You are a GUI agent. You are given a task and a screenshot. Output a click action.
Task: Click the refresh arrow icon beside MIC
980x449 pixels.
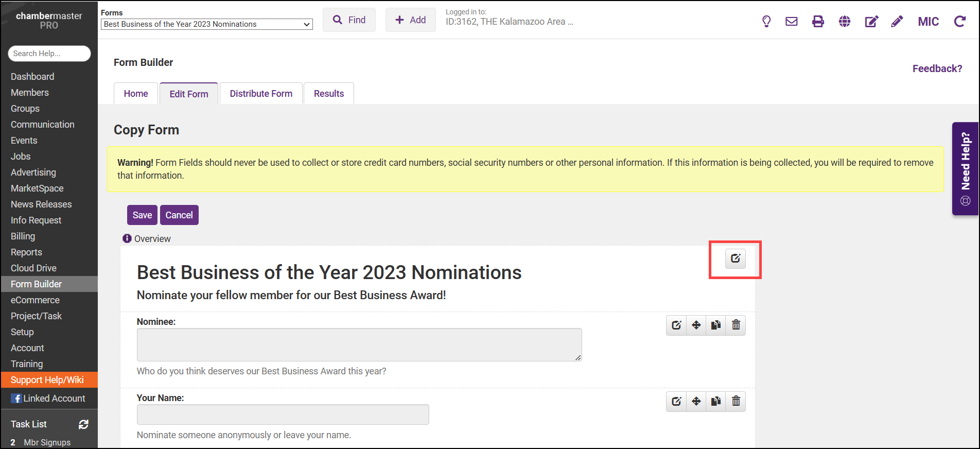click(960, 21)
